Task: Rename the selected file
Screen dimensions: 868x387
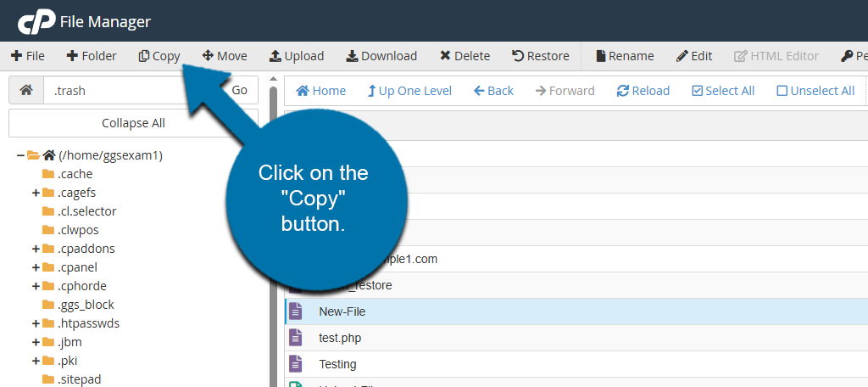Action: coord(625,56)
